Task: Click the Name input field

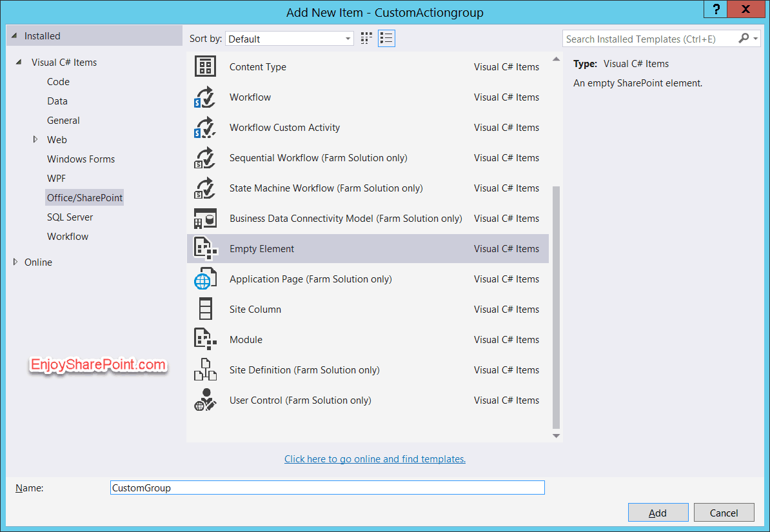Action: [x=328, y=488]
